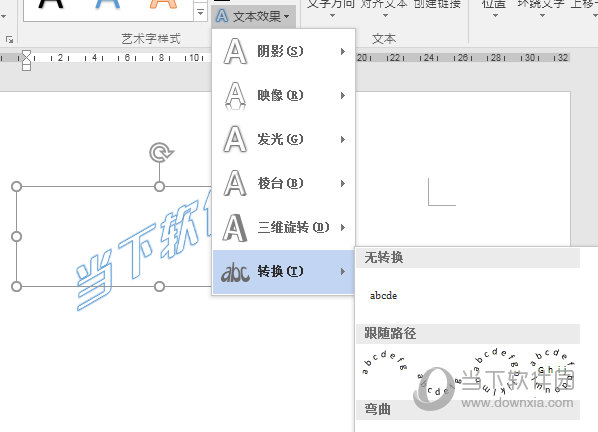This screenshot has width=598, height=432.
Task: Open the 文字方向 dropdown arrow
Action: (x=332, y=16)
